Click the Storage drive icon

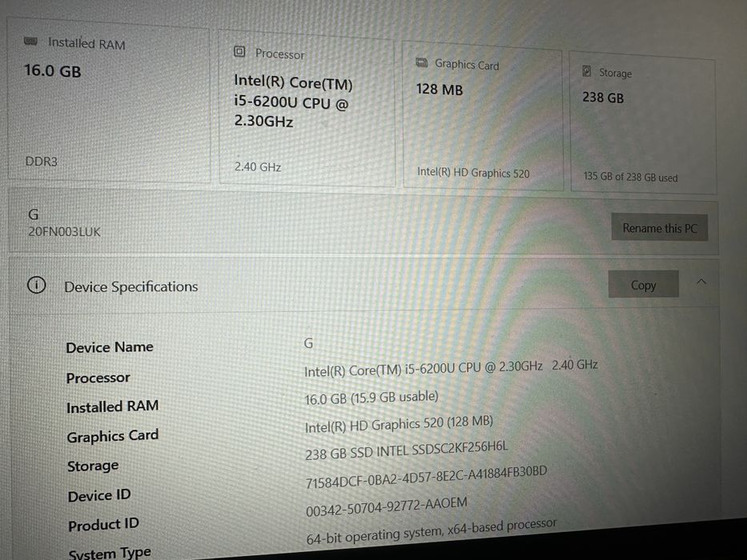point(587,71)
